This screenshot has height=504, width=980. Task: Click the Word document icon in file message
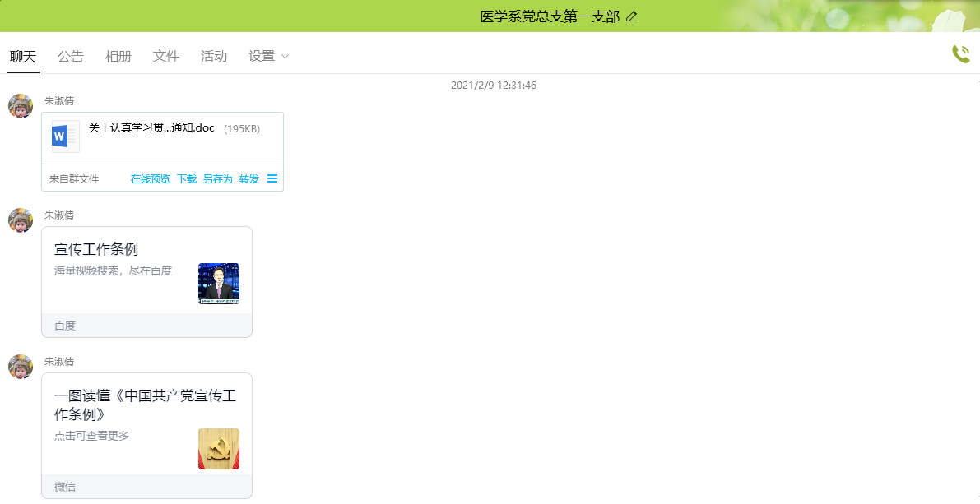[65, 136]
